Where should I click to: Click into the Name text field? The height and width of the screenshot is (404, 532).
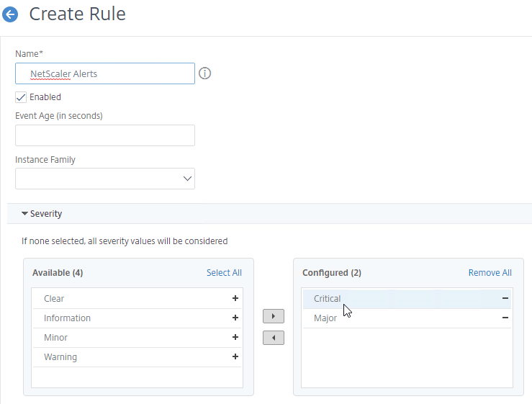click(105, 73)
